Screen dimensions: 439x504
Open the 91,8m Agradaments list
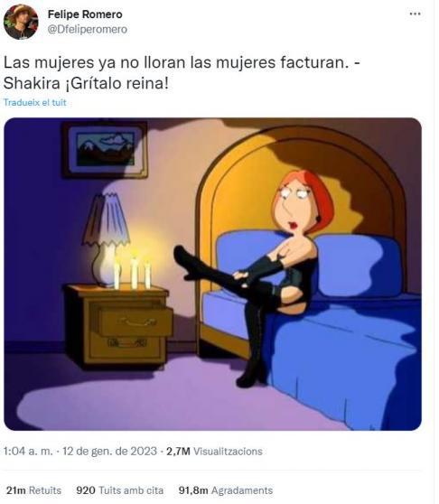tap(226, 490)
